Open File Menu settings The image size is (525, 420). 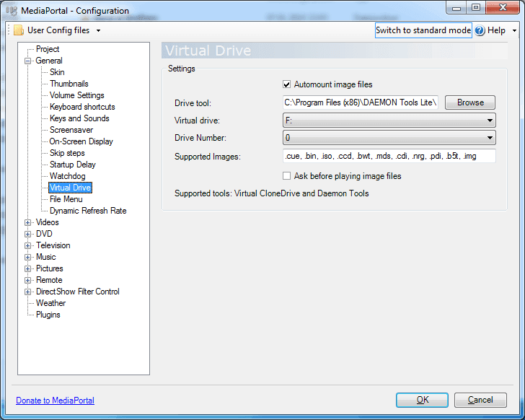[x=66, y=199]
